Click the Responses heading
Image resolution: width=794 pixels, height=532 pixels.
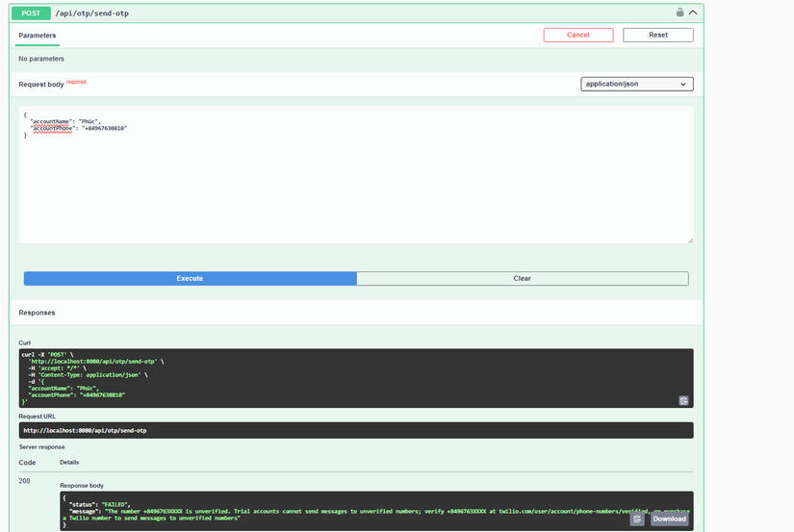coord(37,313)
